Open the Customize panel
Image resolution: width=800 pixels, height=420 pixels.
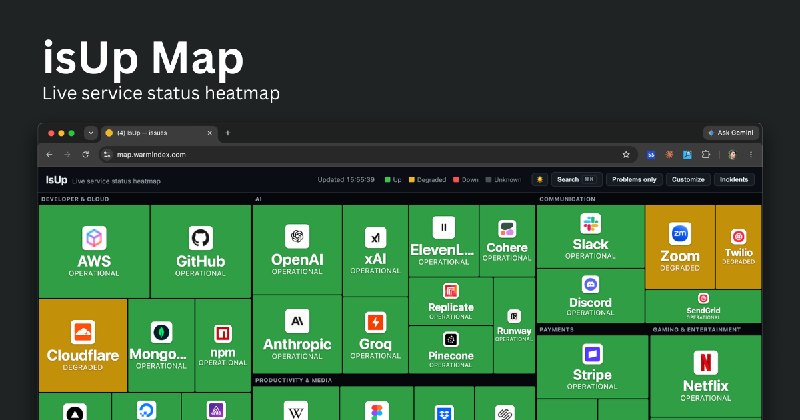688,180
